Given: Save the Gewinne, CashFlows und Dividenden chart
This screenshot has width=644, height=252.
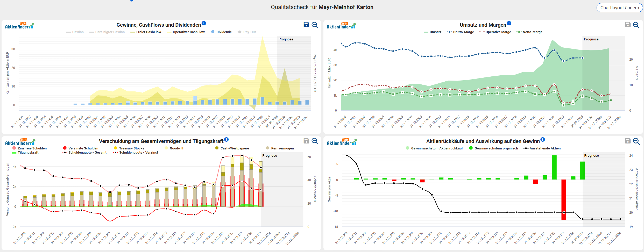Looking at the screenshot, I should [x=306, y=25].
